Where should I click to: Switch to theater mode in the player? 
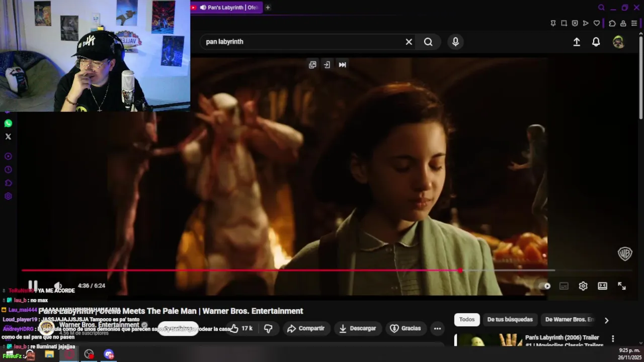[602, 286]
